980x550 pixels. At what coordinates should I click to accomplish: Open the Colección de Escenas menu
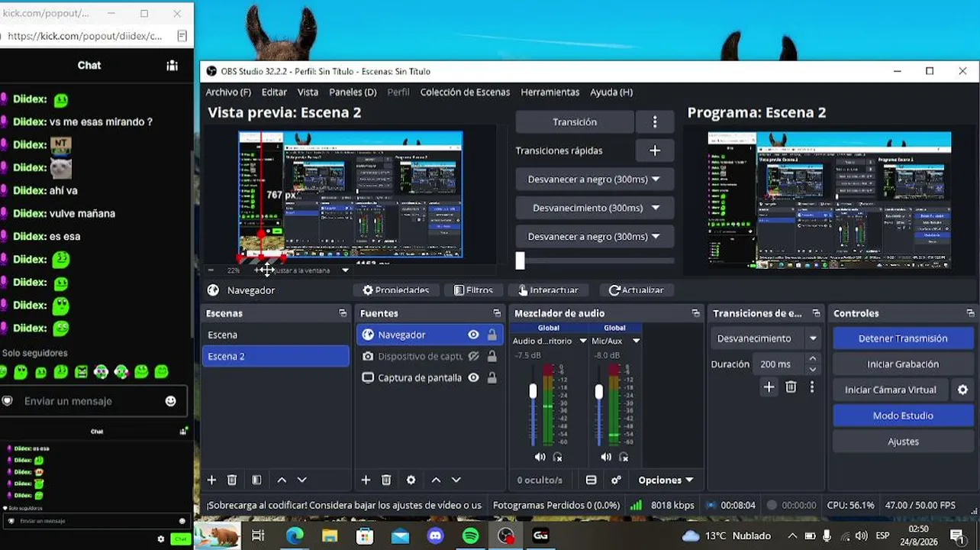pos(465,92)
